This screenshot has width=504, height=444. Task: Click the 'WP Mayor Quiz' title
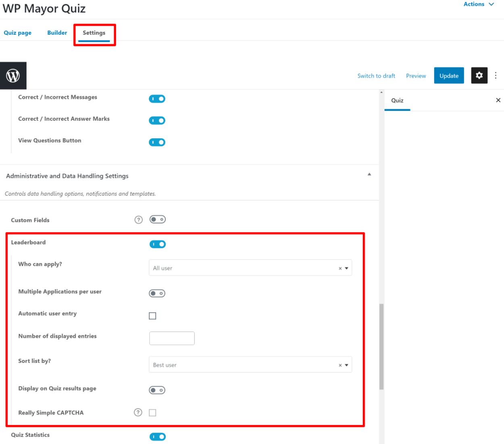click(x=44, y=8)
